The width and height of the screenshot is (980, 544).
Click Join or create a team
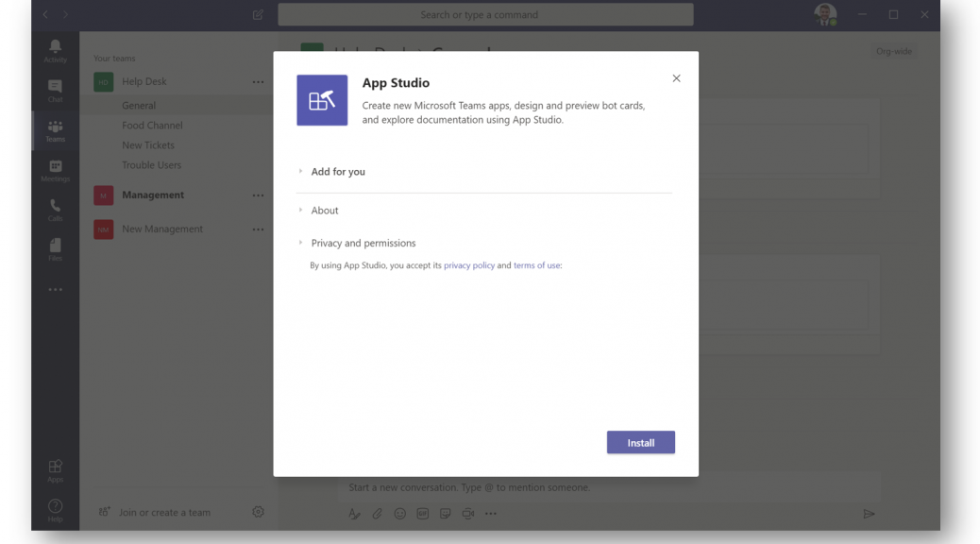coord(164,512)
